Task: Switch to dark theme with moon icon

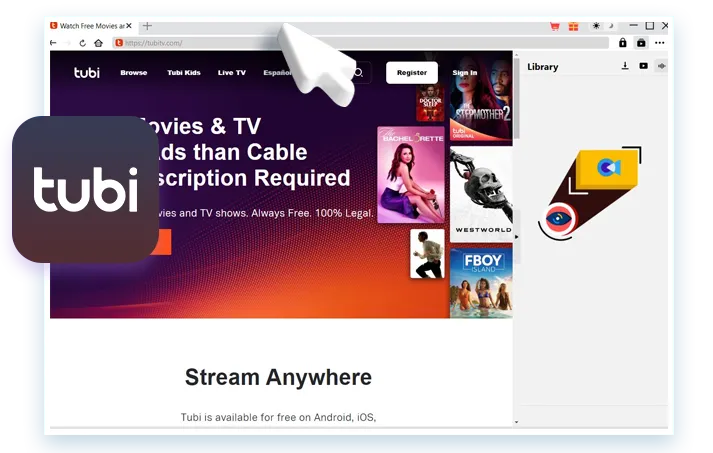Action: tap(611, 26)
